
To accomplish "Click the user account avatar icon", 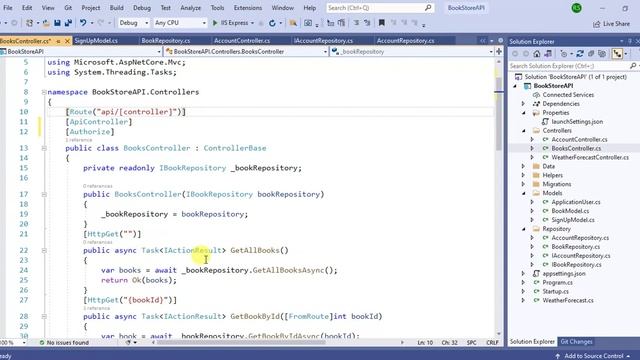I will coord(577,8).
